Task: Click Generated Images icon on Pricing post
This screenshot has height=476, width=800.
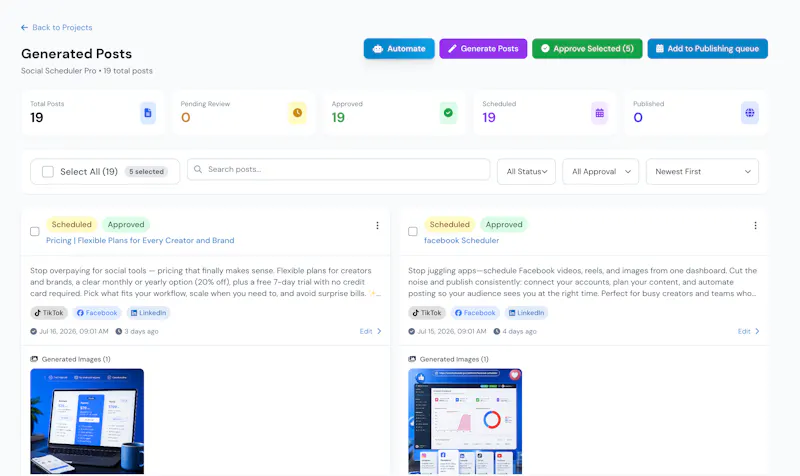Action: click(x=34, y=359)
